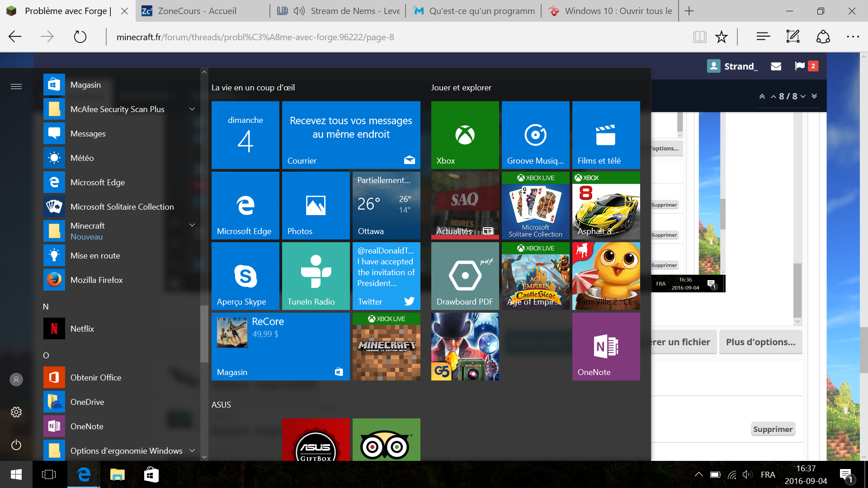The width and height of the screenshot is (868, 488).
Task: Open the Microsoft Solitaire Collection tile
Action: [535, 205]
